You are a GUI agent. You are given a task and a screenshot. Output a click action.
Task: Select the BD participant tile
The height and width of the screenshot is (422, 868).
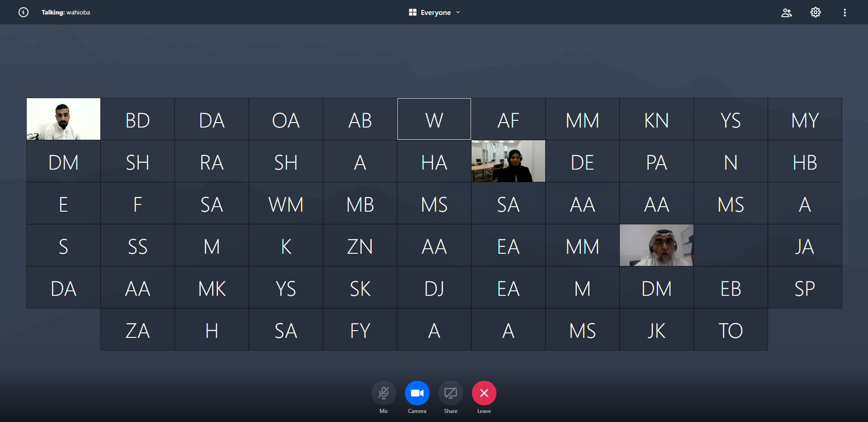click(137, 119)
